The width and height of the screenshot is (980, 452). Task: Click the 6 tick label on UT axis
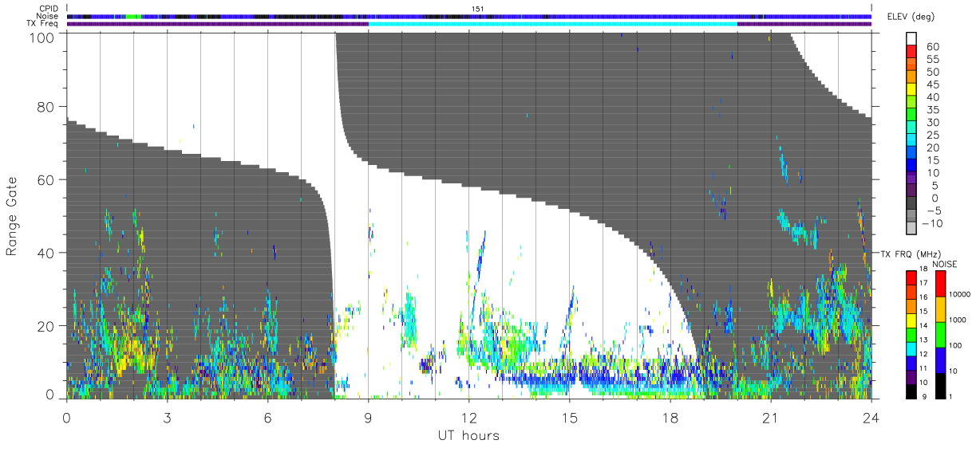coord(267,417)
